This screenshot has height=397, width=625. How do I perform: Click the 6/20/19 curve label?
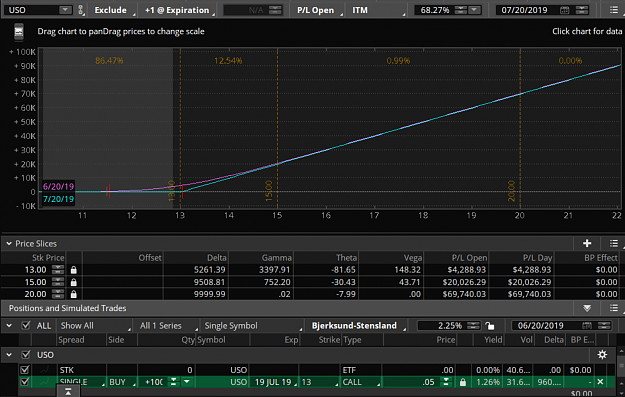[x=59, y=187]
